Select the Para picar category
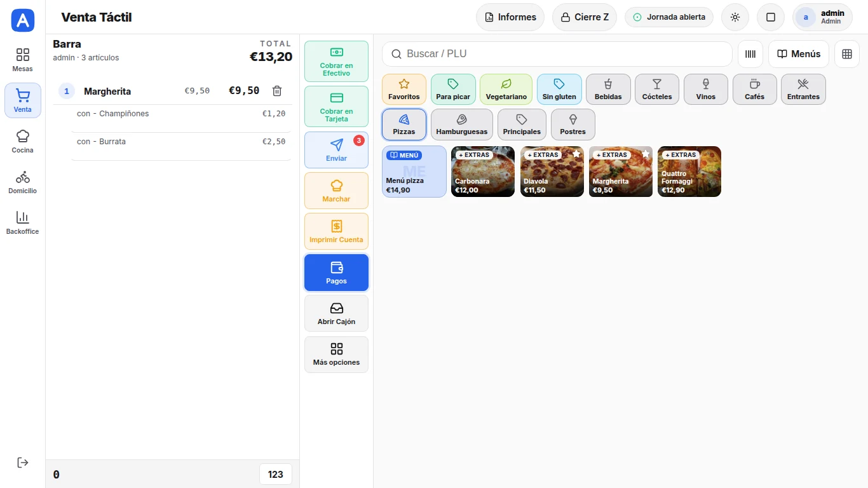This screenshot has width=868, height=488. [x=453, y=90]
